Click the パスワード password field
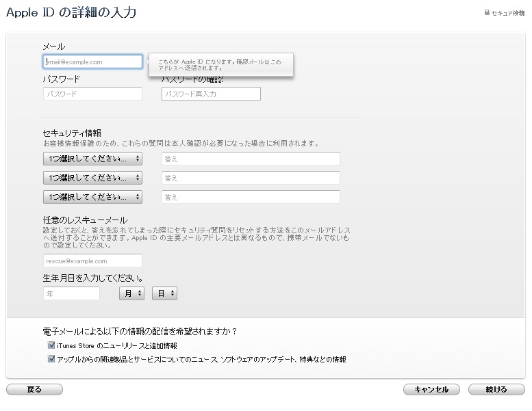This screenshot has height=411, width=532. pyautogui.click(x=92, y=94)
